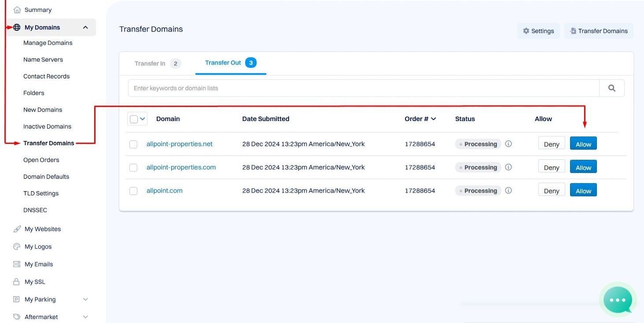644x323 pixels.
Task: Click Allow for allpoint-properties.net
Action: (x=583, y=143)
